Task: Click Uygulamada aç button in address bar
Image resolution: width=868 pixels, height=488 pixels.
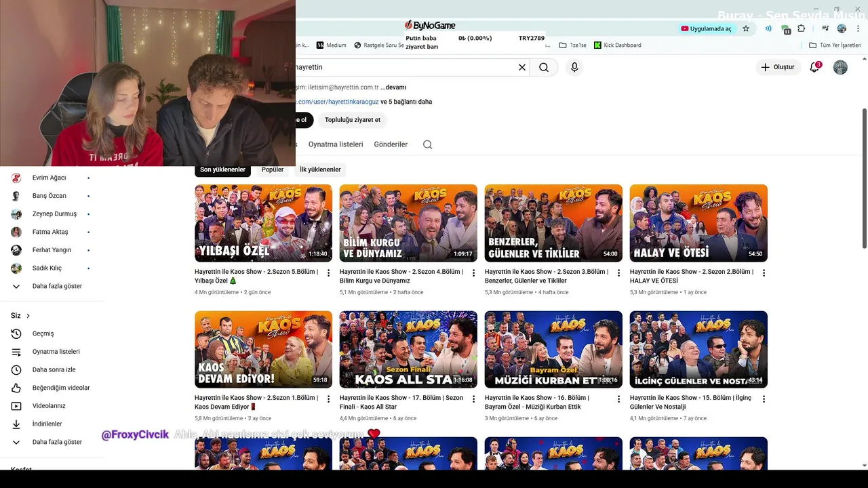Action: (707, 28)
